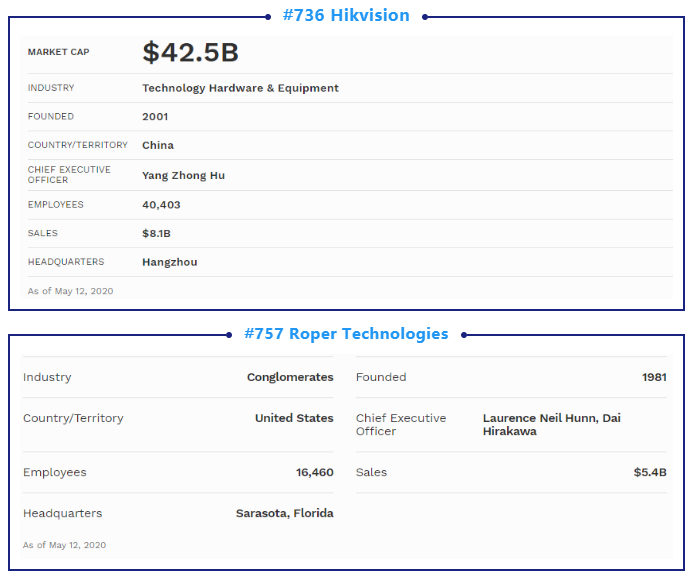This screenshot has width=697, height=582.
Task: Select the '$5.4B' sales value
Action: point(650,472)
